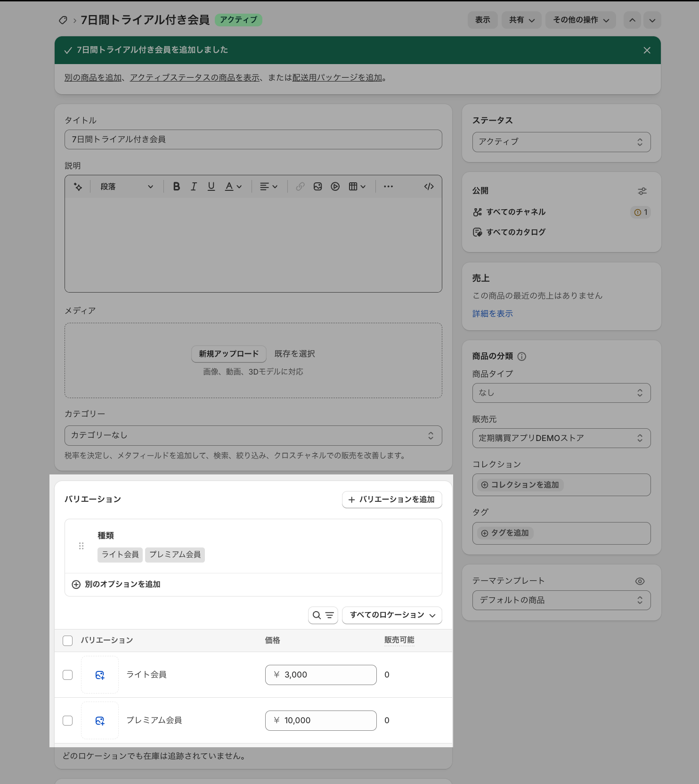Dismiss the green success banner
699x784 pixels.
coord(647,50)
